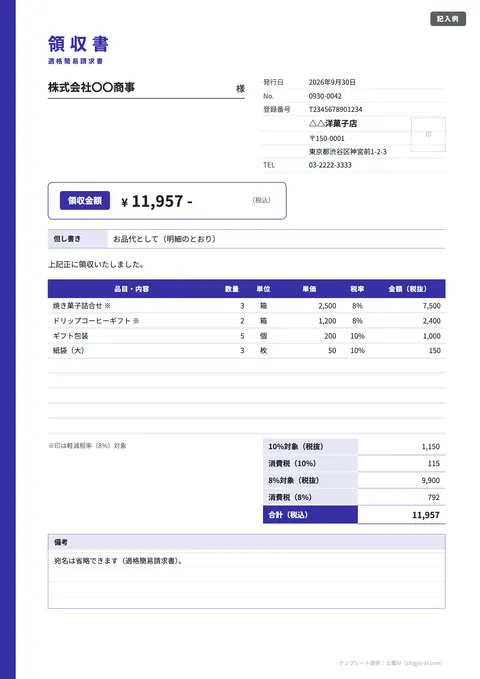Click the 数量 column header
The width and height of the screenshot is (480, 679).
232,289
